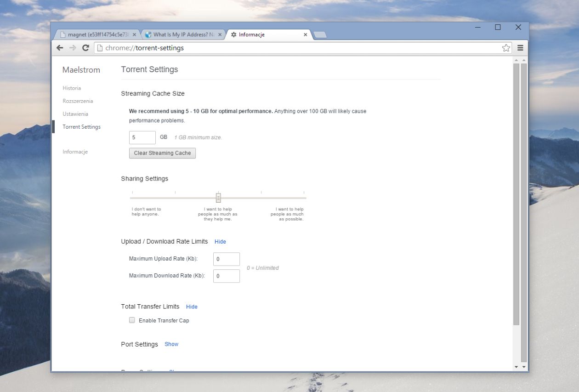Click the streaming cache size GB field
This screenshot has height=392, width=579.
pos(142,137)
